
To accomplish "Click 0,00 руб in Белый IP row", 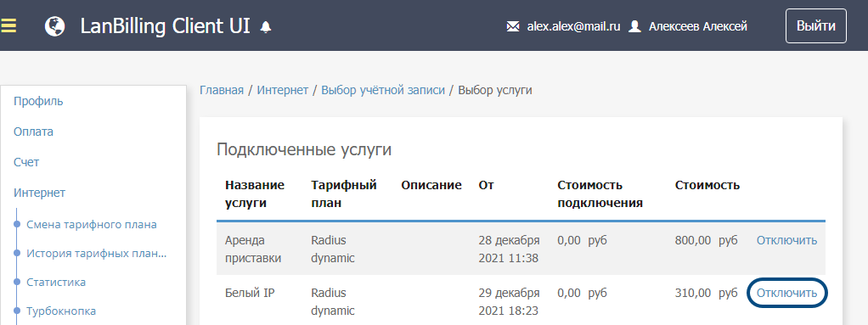I will 582,293.
